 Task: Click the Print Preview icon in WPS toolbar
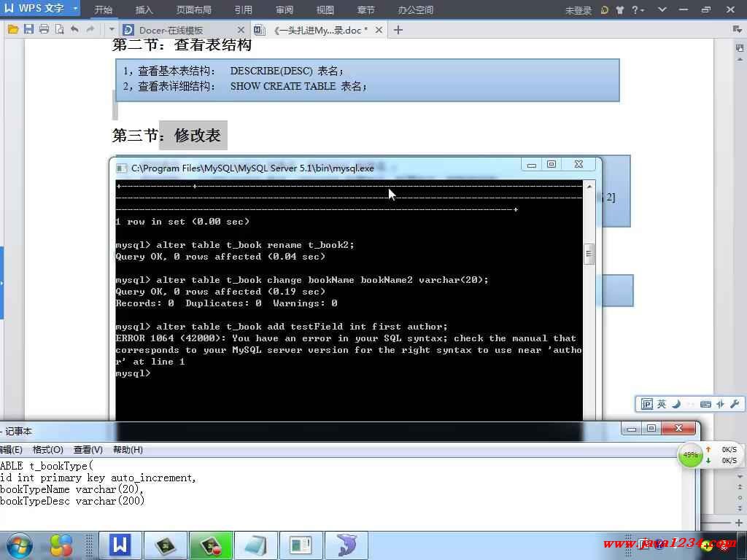60,29
